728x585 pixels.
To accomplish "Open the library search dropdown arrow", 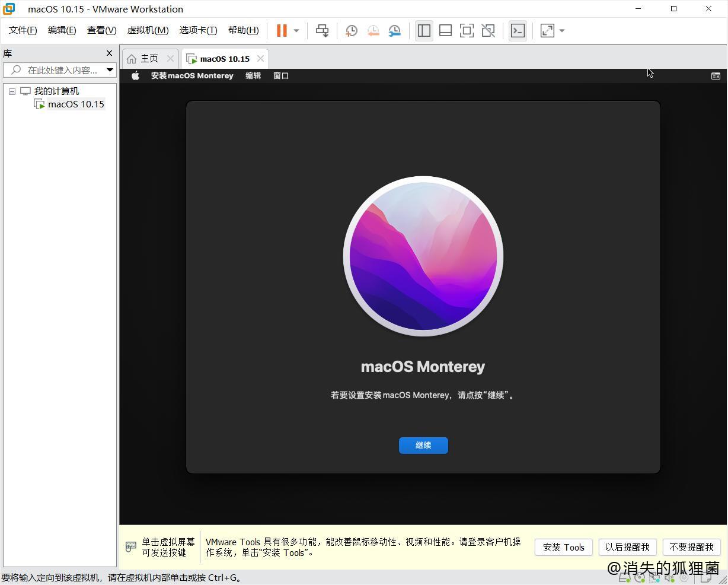I will [x=110, y=70].
